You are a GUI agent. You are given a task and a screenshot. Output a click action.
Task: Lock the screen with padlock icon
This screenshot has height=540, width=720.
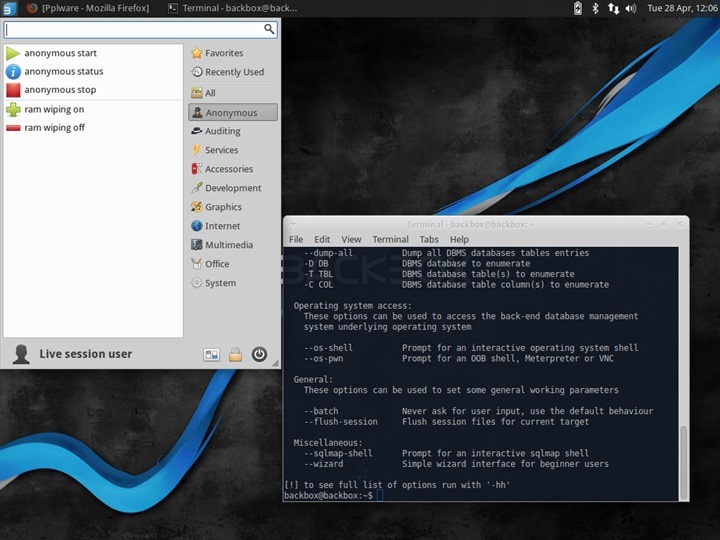236,354
